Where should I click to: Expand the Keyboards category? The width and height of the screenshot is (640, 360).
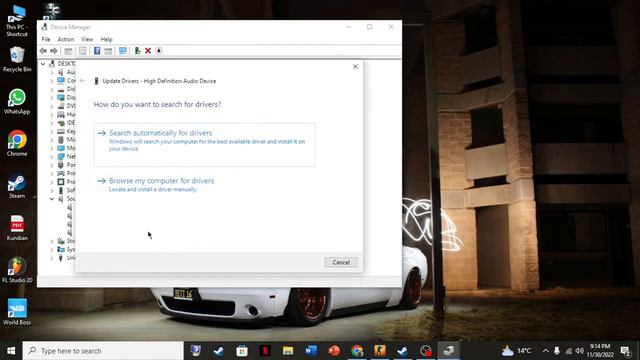coord(52,131)
